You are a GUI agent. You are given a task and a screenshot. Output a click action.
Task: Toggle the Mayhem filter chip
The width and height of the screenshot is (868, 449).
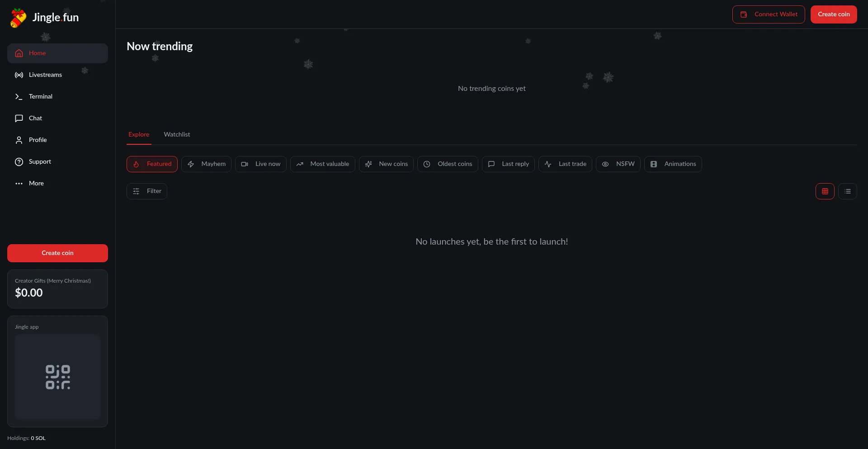[206, 164]
